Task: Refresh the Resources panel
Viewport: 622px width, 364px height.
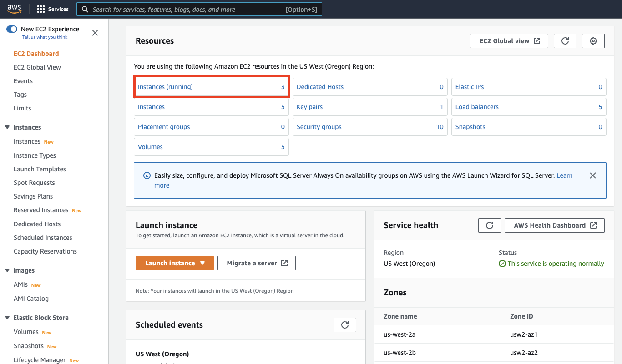Action: [565, 41]
